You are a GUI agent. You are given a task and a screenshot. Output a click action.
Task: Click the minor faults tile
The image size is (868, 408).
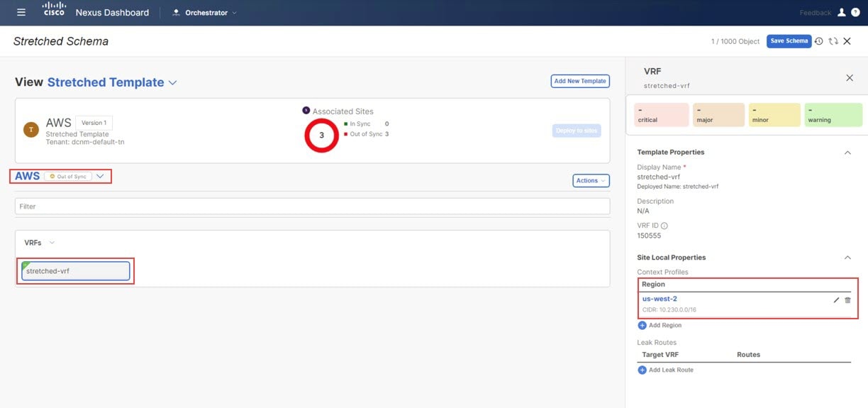(774, 115)
